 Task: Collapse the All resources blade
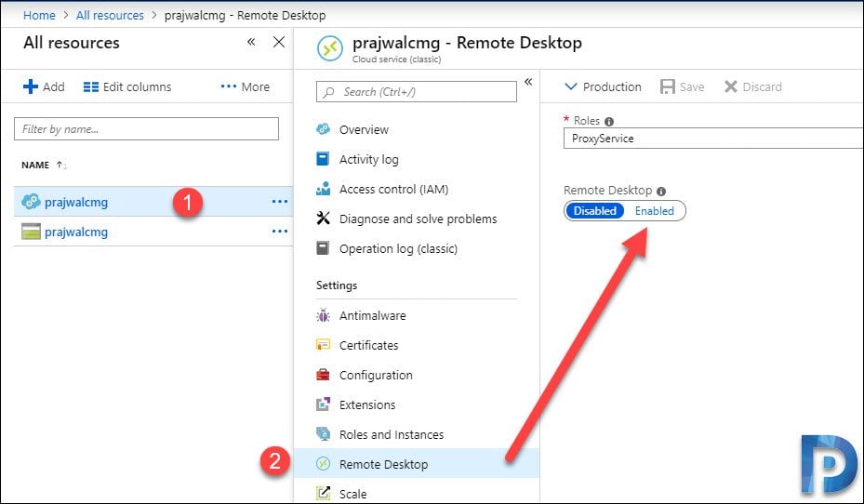coord(251,42)
